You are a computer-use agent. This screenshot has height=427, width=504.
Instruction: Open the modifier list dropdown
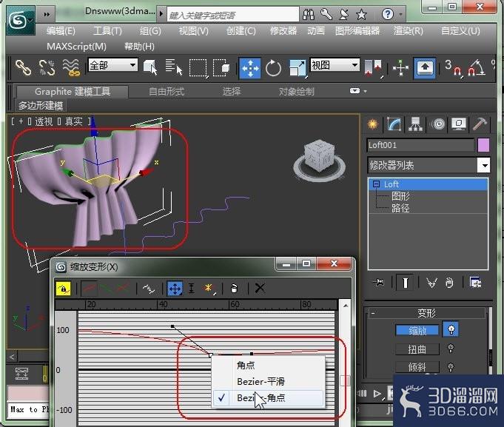pos(484,165)
